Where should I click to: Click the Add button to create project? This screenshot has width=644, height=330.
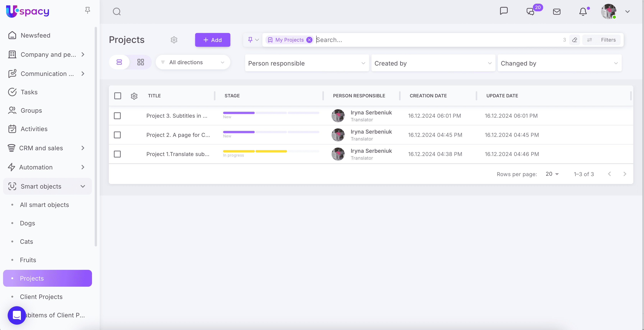pyautogui.click(x=212, y=40)
